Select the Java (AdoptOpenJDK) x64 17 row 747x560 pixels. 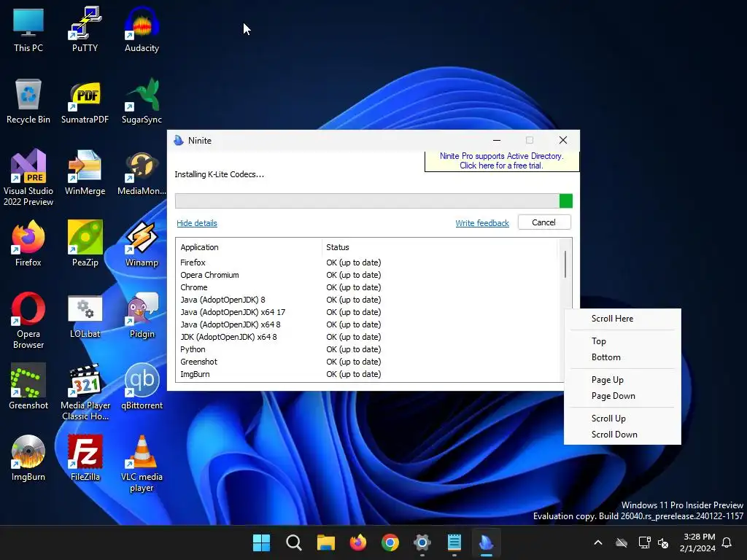(367, 312)
